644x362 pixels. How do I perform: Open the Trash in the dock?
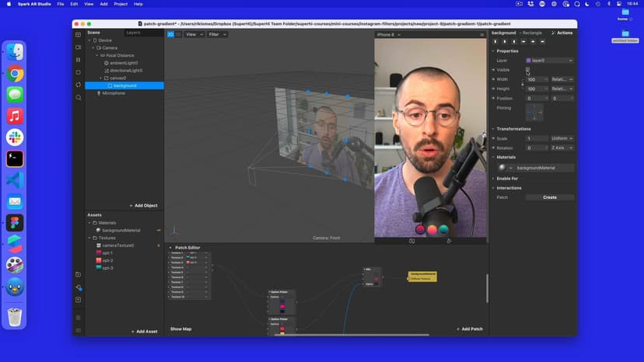pyautogui.click(x=15, y=317)
